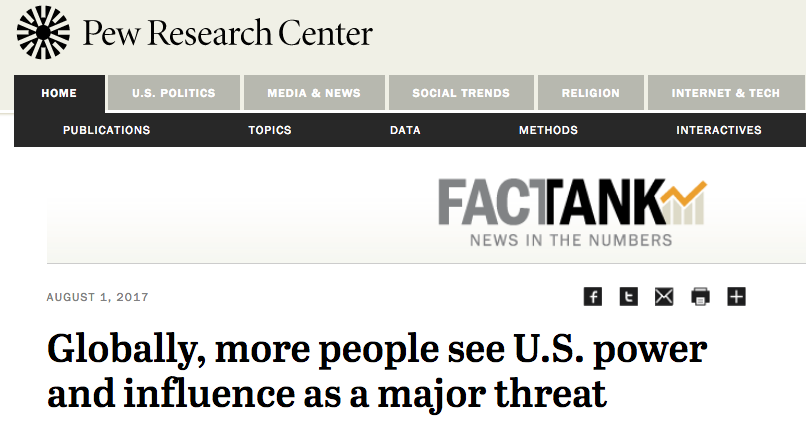Viewport: 806px width, 426px height.
Task: Open the Data menu item
Action: click(405, 130)
